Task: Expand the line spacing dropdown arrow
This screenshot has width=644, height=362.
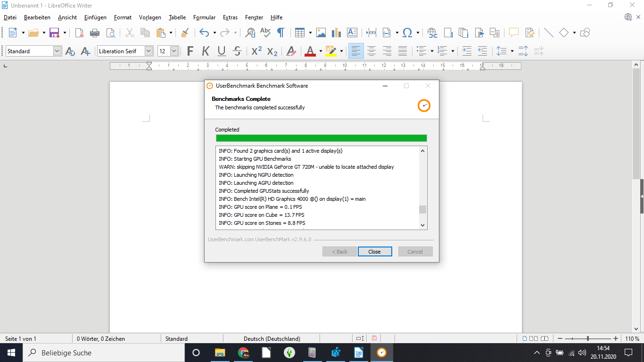Action: [x=512, y=51]
